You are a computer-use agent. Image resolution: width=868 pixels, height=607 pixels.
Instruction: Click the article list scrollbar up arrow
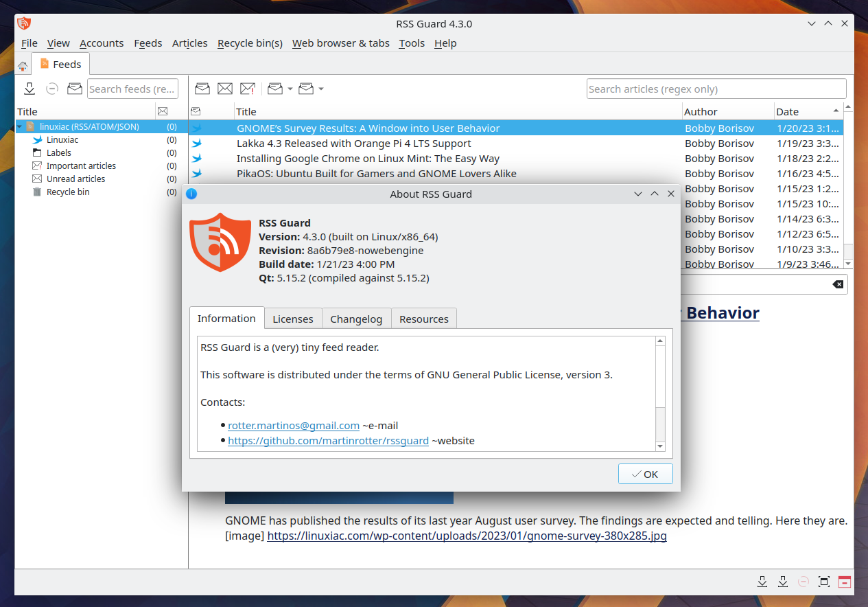(848, 107)
